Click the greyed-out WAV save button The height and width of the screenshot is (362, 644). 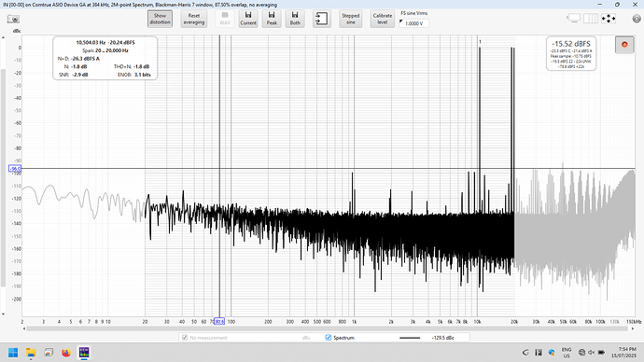click(x=225, y=19)
